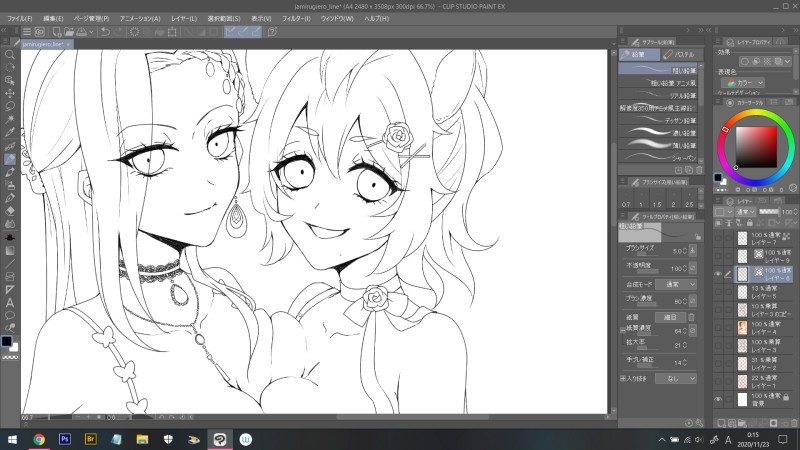Open フィルター(I) menu
Image resolution: width=800 pixels, height=450 pixels.
coord(296,18)
